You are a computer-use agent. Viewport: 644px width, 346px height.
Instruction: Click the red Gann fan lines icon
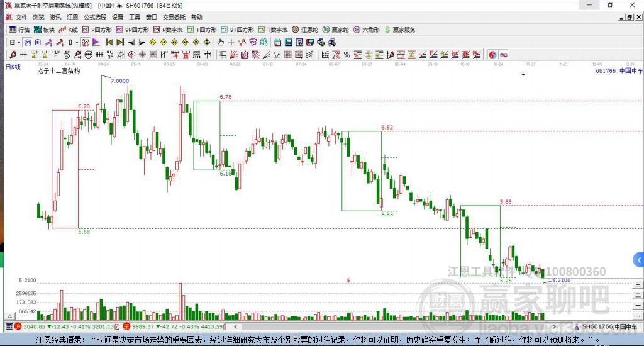(234, 55)
